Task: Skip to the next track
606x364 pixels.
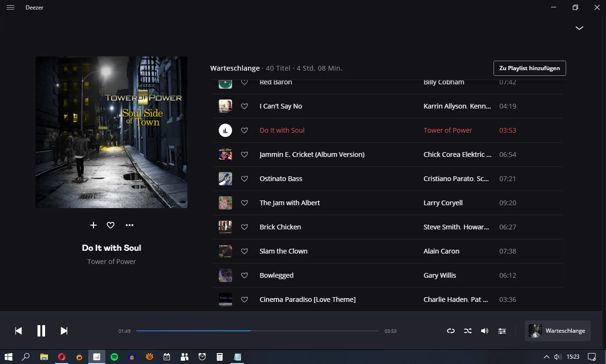Action: coord(64,331)
